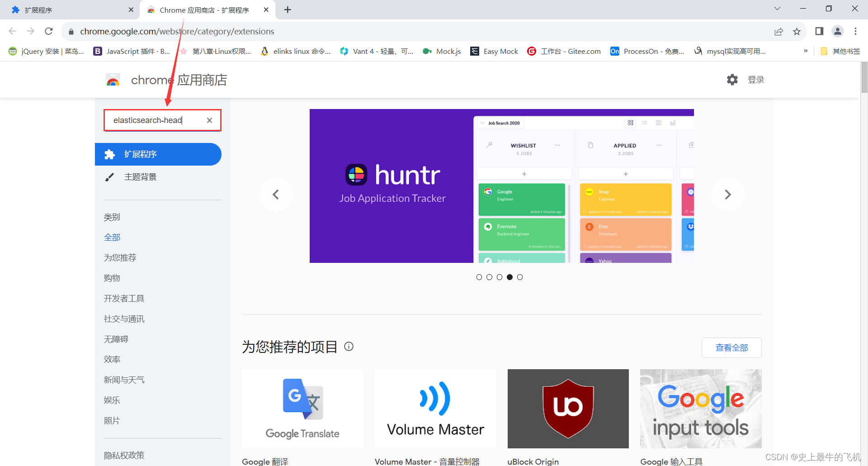This screenshot has height=466, width=868.
Task: Advance the carousel with the right arrow
Action: pyautogui.click(x=728, y=195)
